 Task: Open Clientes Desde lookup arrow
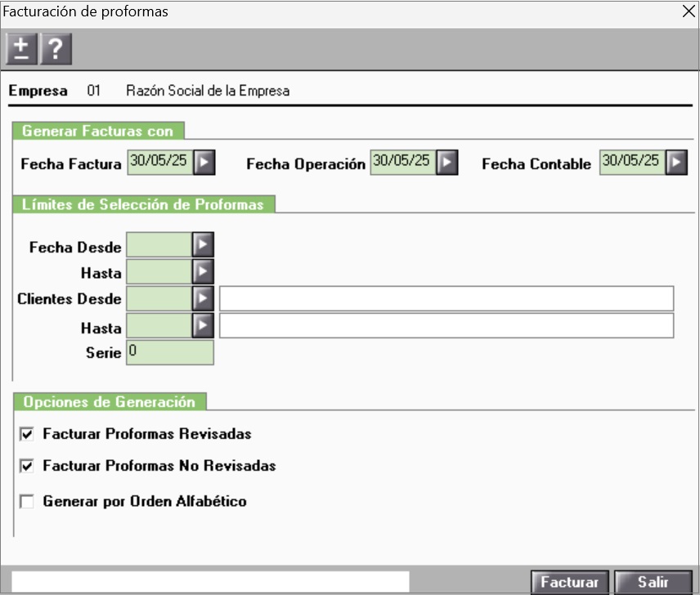(x=203, y=299)
